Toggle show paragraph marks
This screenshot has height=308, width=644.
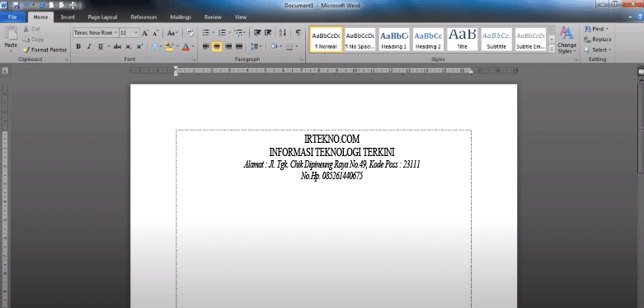click(298, 33)
